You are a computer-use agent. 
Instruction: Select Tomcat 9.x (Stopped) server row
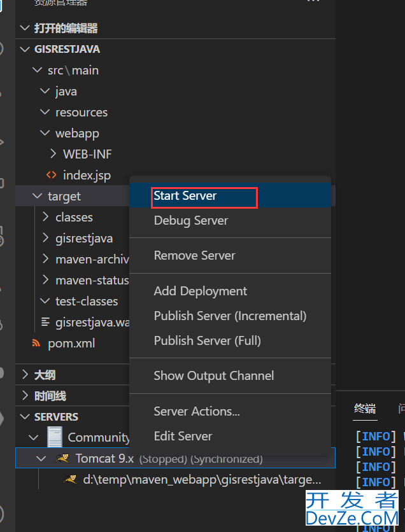click(x=175, y=459)
